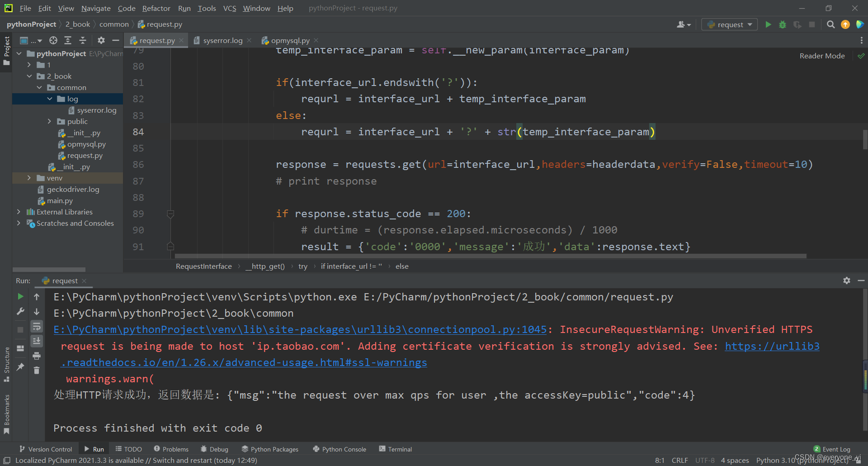Open the user account icon dropdown

[x=684, y=24]
